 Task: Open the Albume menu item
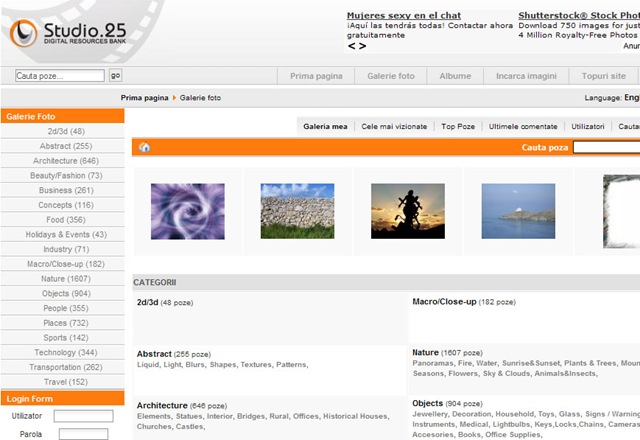coord(455,76)
